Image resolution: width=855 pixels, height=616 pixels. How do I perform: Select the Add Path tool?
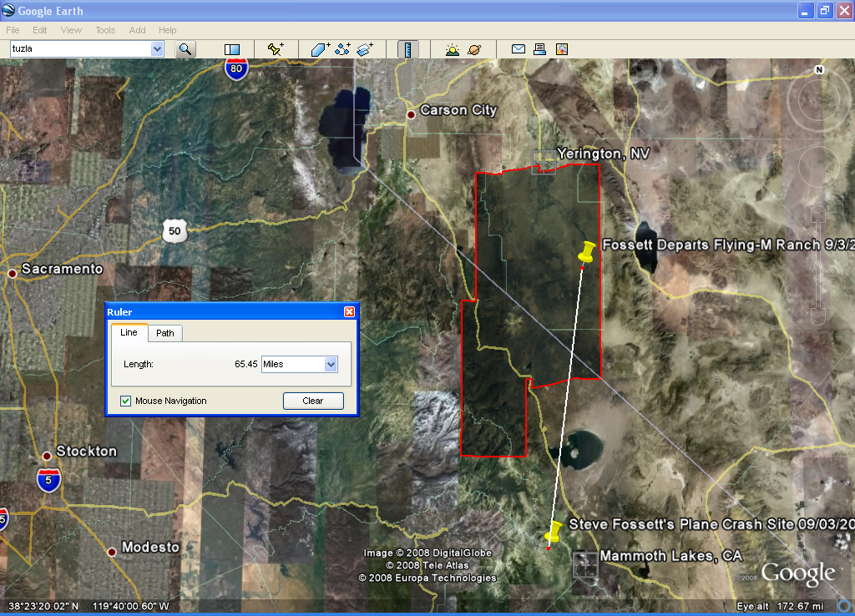pyautogui.click(x=342, y=49)
